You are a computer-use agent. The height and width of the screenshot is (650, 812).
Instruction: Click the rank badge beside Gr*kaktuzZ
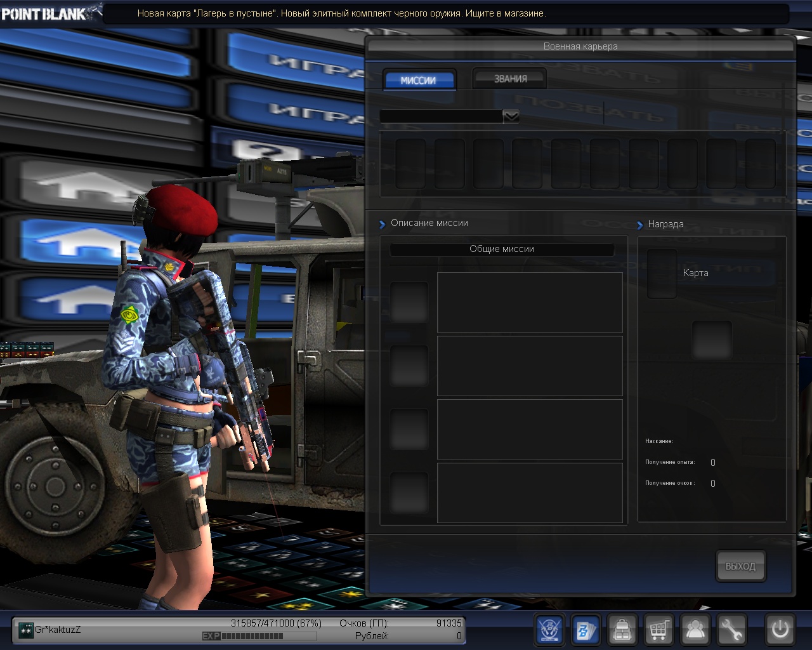pos(25,630)
